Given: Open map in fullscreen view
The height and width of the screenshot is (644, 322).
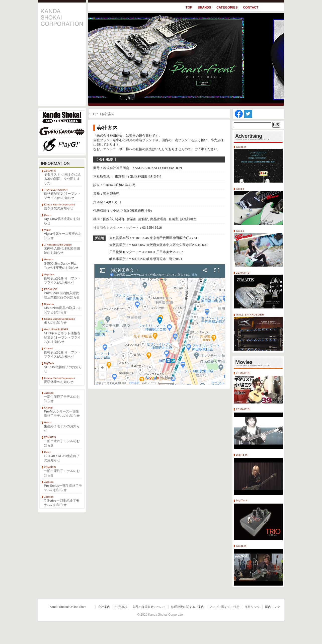Looking at the screenshot, I should (x=217, y=270).
